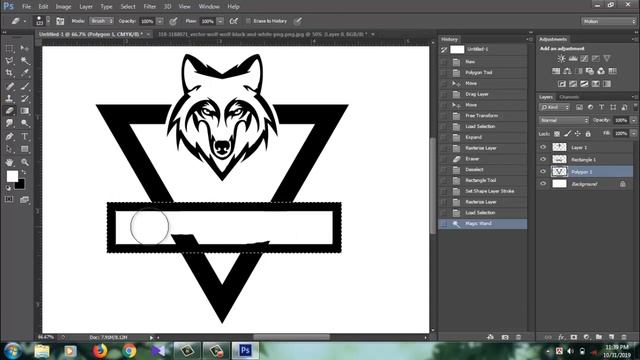Open the eraser tool preset picker arrow
The height and width of the screenshot is (360, 640).
(x=25, y=21)
